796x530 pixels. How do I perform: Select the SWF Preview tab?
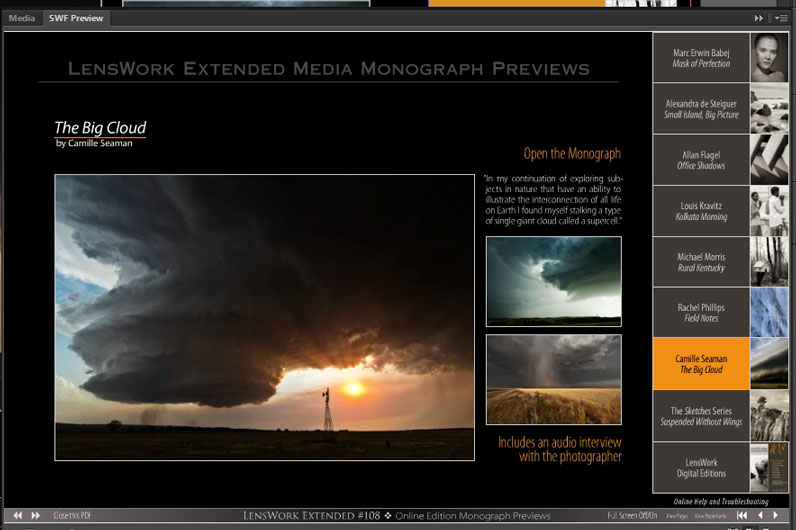pos(76,18)
